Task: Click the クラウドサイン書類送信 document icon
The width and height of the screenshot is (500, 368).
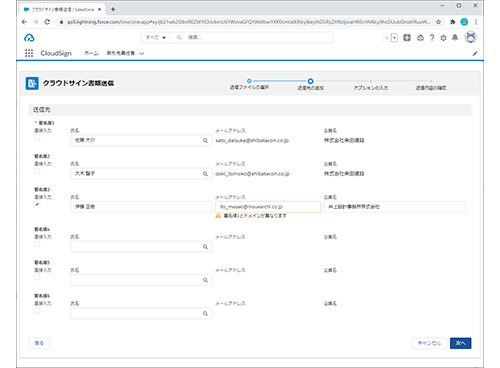Action: click(x=32, y=83)
